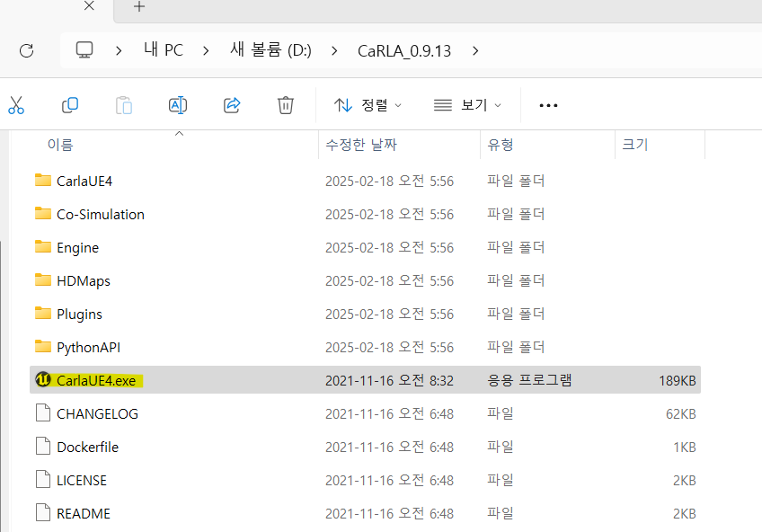The image size is (762, 532).
Task: Select the CarlaUE4.exe file name
Action: (x=96, y=381)
